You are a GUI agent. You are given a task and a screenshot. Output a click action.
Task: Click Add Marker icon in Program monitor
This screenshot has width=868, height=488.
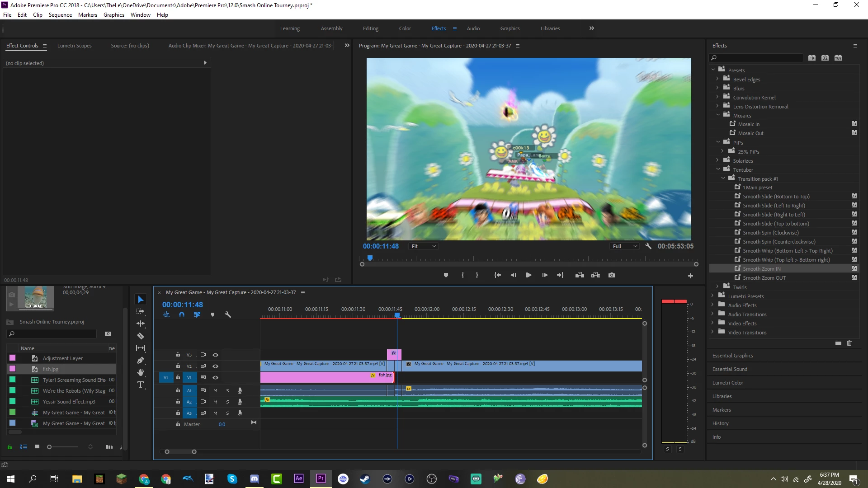coord(446,275)
